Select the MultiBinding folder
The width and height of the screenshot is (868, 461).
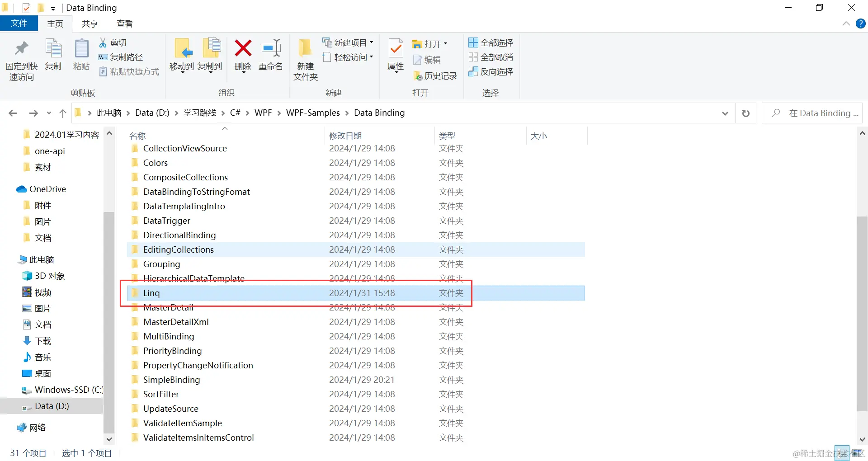click(x=169, y=336)
